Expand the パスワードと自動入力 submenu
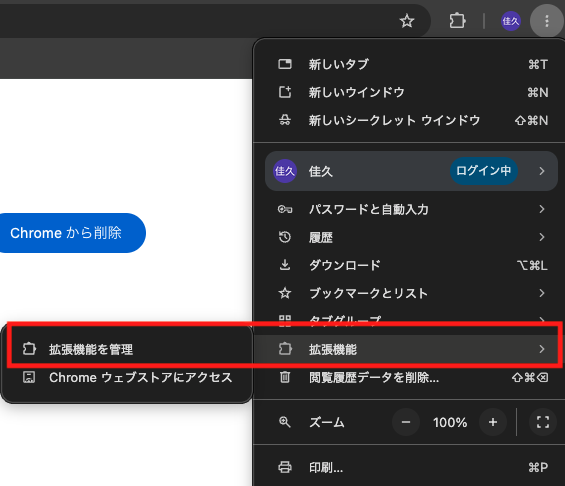This screenshot has height=486, width=565. (411, 209)
